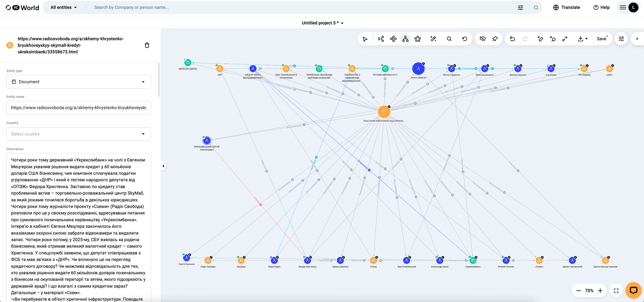The height and width of the screenshot is (302, 644).
Task: Select the "ОПТОВА МЕРЕЖА 2011" node
Action: click(x=385, y=69)
